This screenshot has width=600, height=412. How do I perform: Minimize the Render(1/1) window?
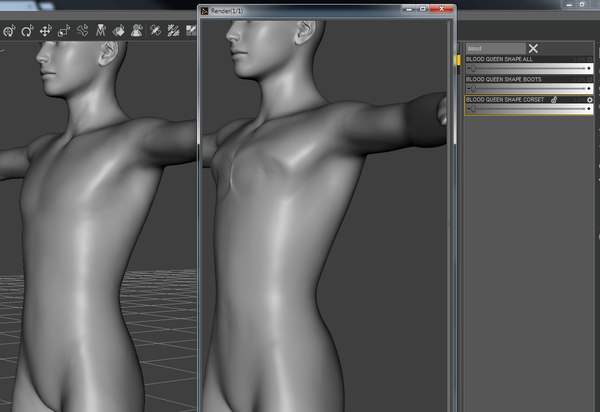tap(408, 9)
